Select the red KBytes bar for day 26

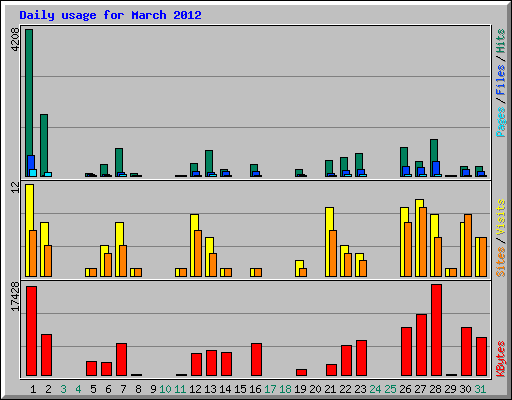point(406,352)
